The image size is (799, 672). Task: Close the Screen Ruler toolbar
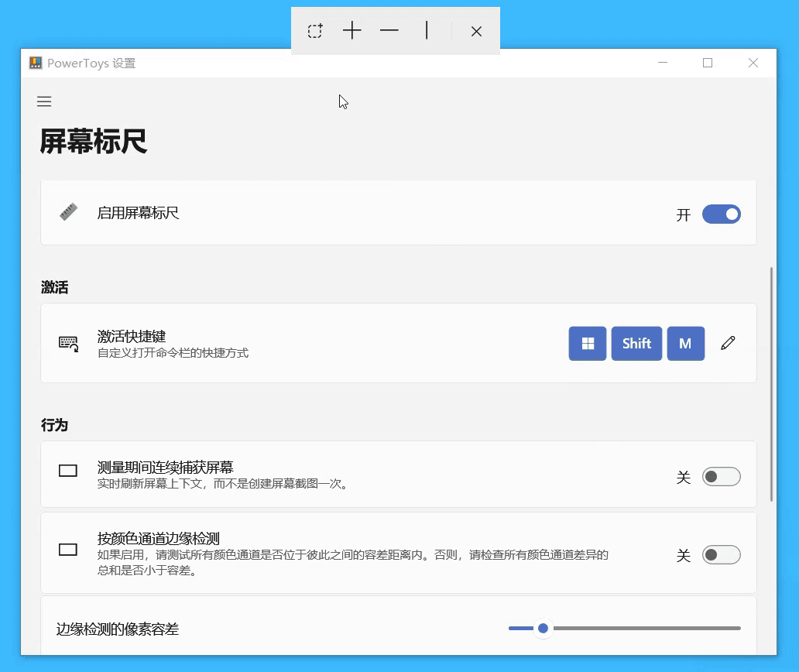pos(476,32)
